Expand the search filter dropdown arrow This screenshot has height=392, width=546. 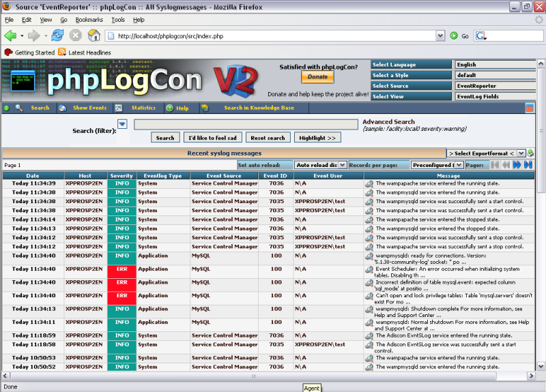pos(122,124)
